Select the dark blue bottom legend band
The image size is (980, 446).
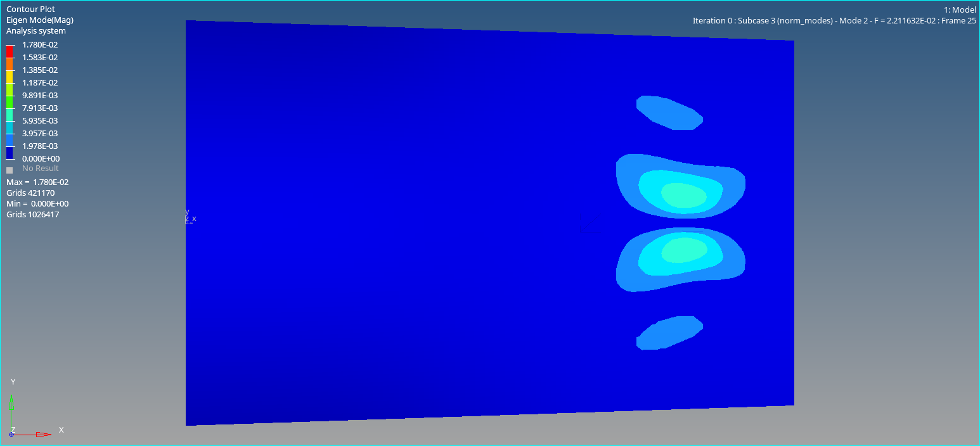(x=10, y=152)
